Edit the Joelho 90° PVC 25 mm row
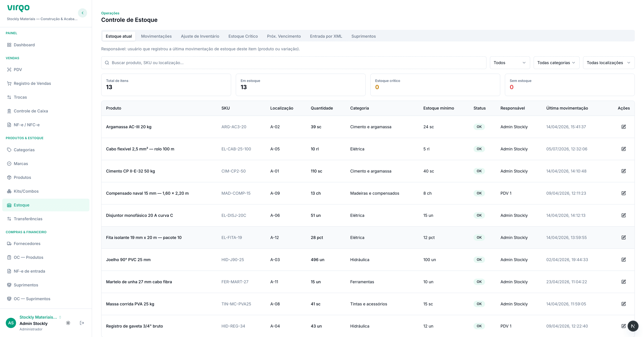Screen dimensions: 644x337 coord(624,260)
